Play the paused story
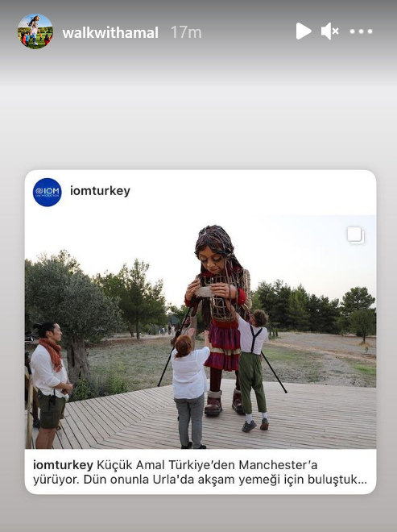This screenshot has height=532, width=397. [303, 31]
